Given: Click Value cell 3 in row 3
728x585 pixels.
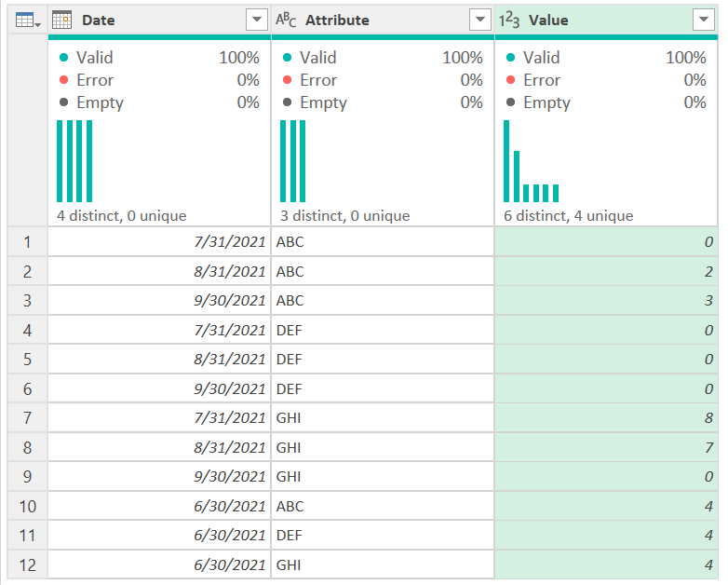Looking at the screenshot, I should coord(606,300).
